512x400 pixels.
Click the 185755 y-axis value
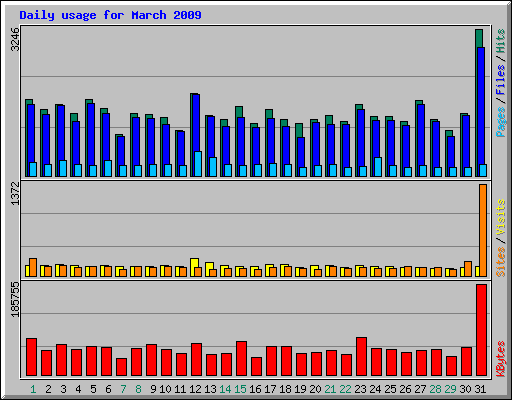click(x=15, y=299)
